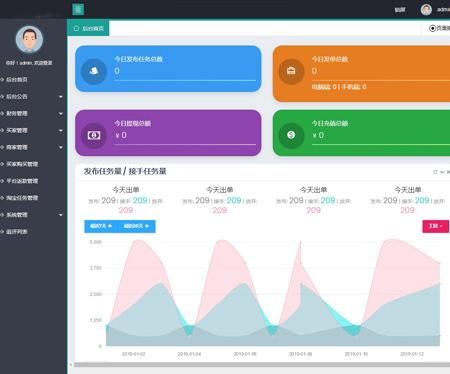The height and width of the screenshot is (374, 450).
Task: Open the 财务管理 sidebar menu
Action: coord(17,114)
